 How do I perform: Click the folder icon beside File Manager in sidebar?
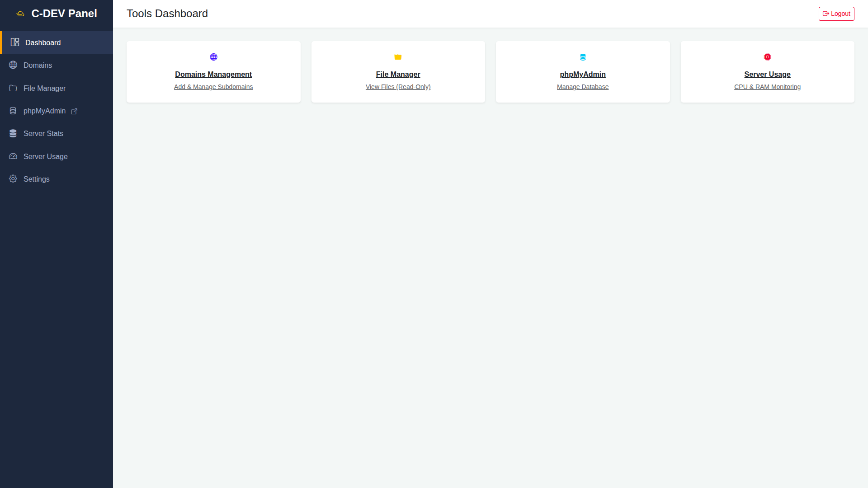13,88
